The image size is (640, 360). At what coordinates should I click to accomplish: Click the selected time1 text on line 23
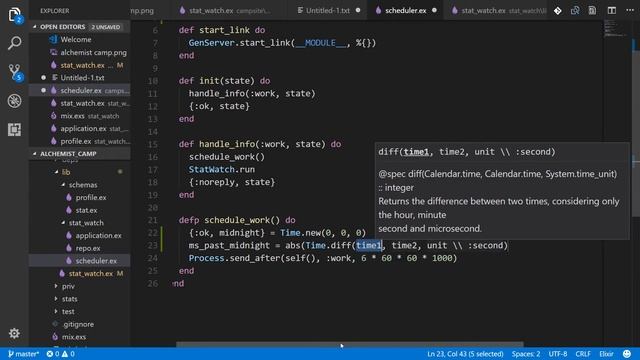(369, 245)
